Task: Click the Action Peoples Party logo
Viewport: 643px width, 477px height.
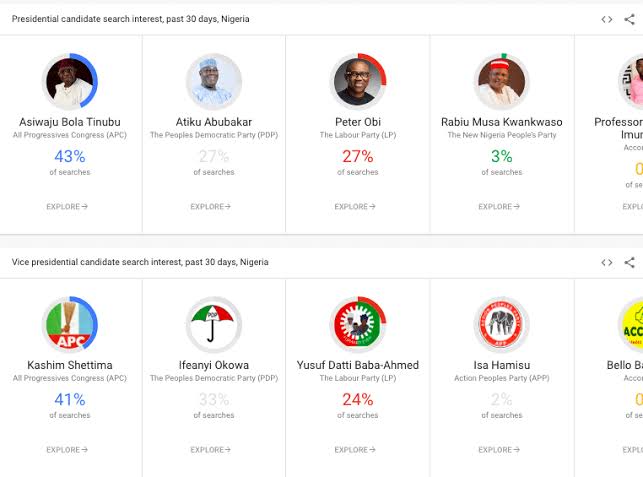Action: point(502,325)
